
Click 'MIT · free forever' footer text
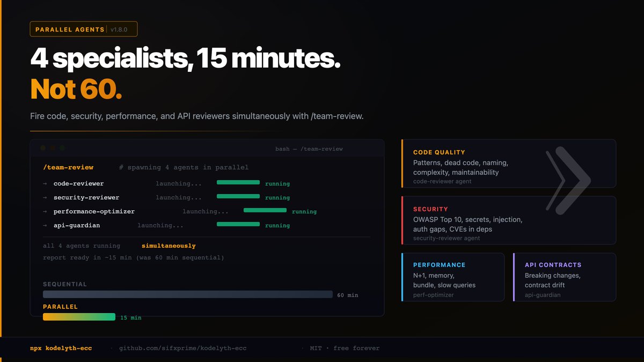pyautogui.click(x=345, y=348)
